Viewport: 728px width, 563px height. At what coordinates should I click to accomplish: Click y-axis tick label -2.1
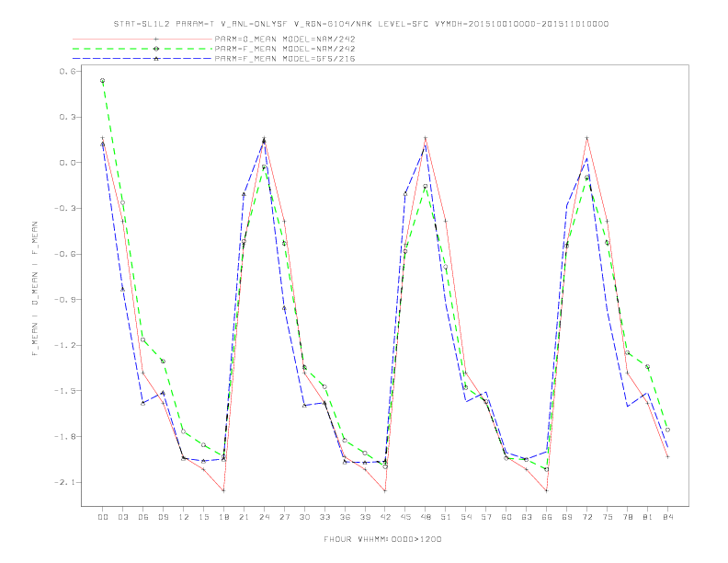pyautogui.click(x=64, y=482)
